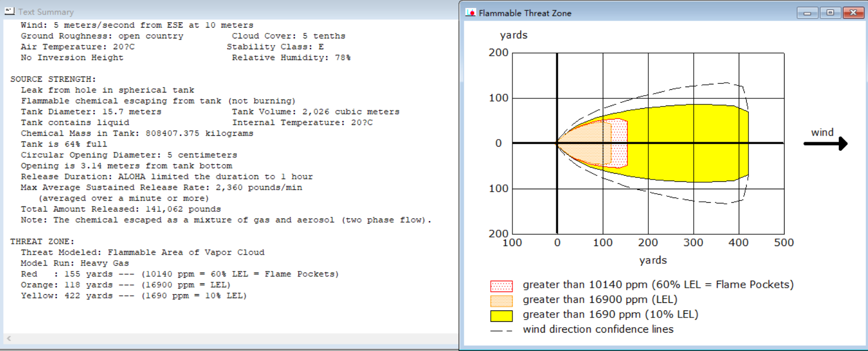The height and width of the screenshot is (351, 868).
Task: Click 'Opening is 3.14 meters from tank bottom'
Action: pyautogui.click(x=126, y=166)
